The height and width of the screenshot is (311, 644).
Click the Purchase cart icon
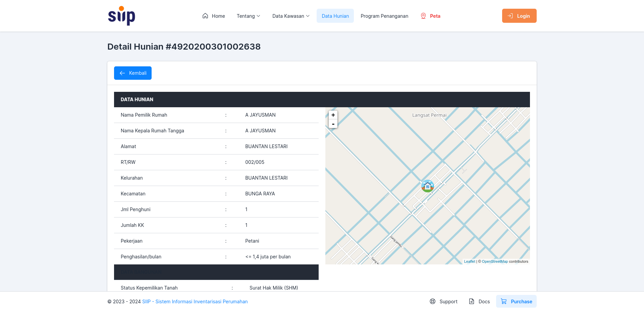(504, 301)
